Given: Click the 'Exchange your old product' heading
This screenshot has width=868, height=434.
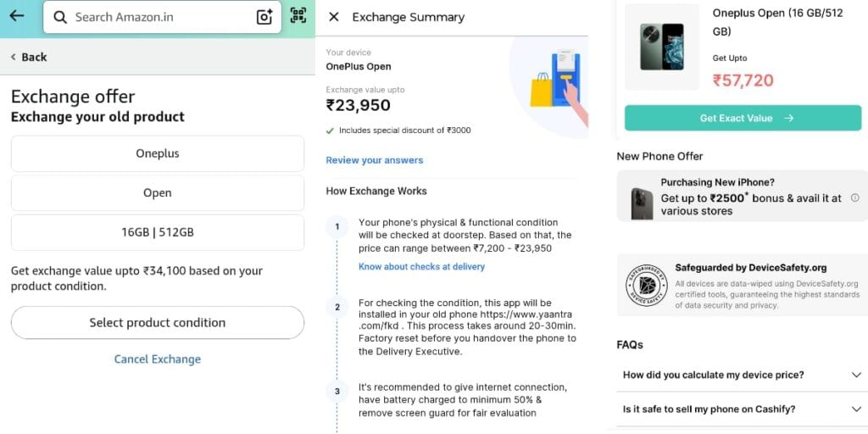Looking at the screenshot, I should click(x=98, y=117).
